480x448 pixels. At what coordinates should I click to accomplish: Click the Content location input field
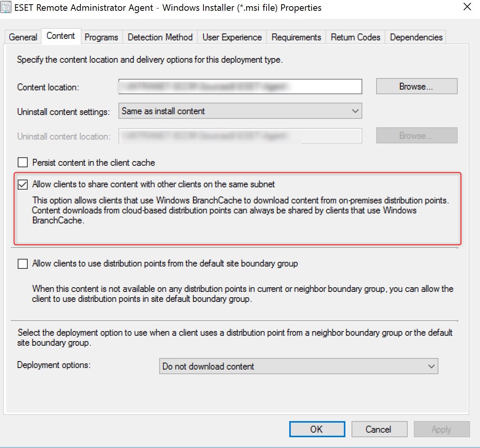(x=240, y=87)
